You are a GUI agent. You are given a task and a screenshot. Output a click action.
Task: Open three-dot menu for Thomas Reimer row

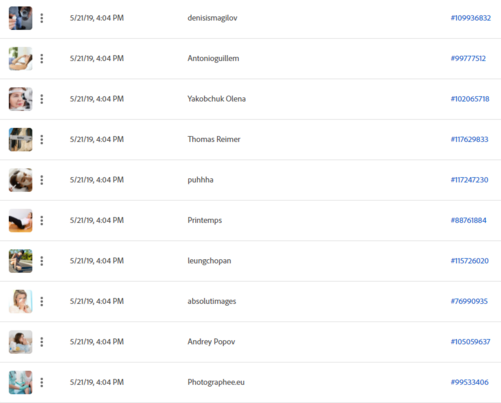click(42, 139)
